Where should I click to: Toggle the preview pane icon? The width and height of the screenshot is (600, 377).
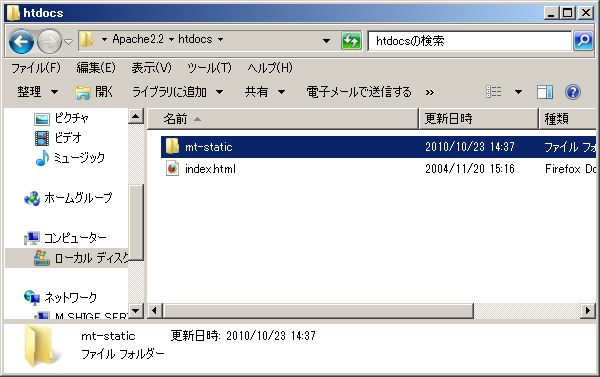[x=545, y=92]
